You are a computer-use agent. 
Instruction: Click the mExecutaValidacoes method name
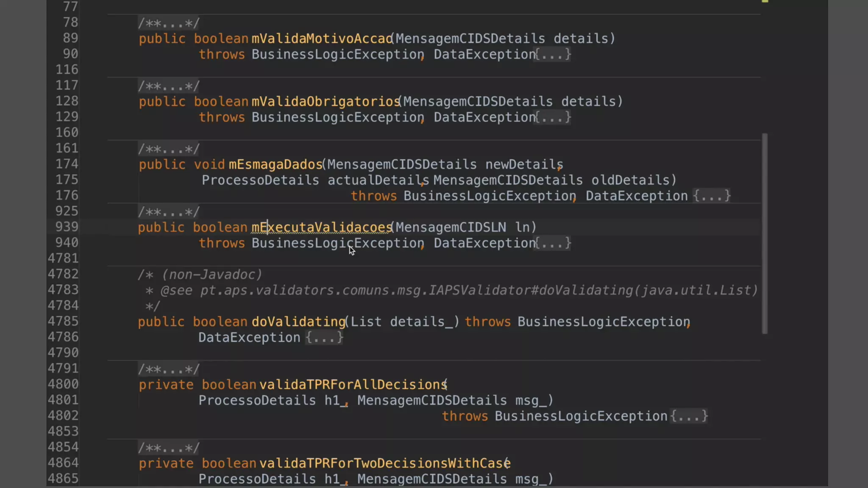(x=321, y=227)
